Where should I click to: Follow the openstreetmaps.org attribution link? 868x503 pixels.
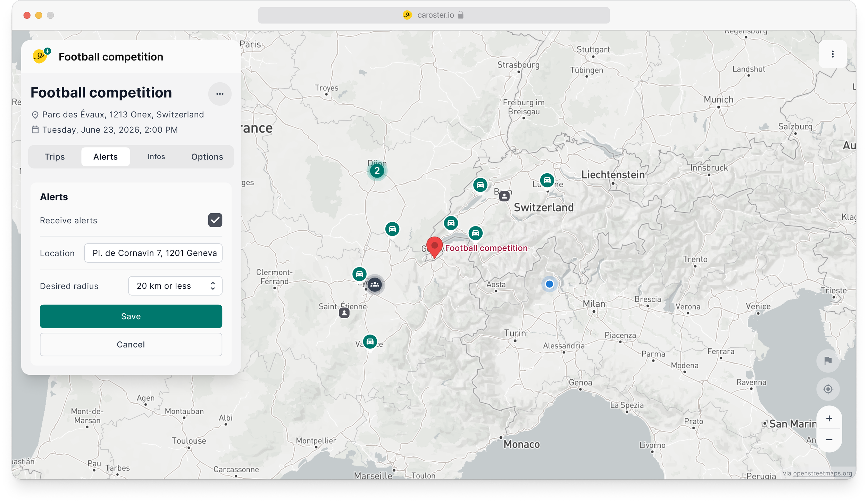click(x=822, y=473)
